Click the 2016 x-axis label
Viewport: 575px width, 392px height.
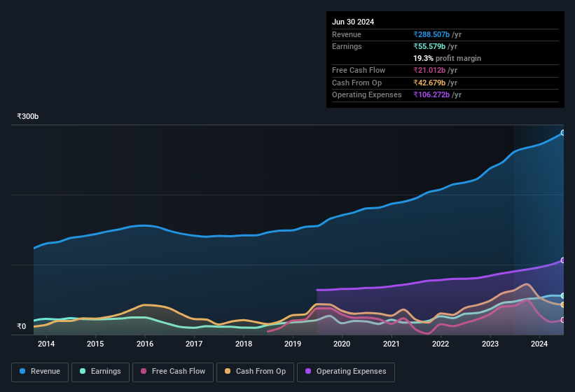[145, 344]
